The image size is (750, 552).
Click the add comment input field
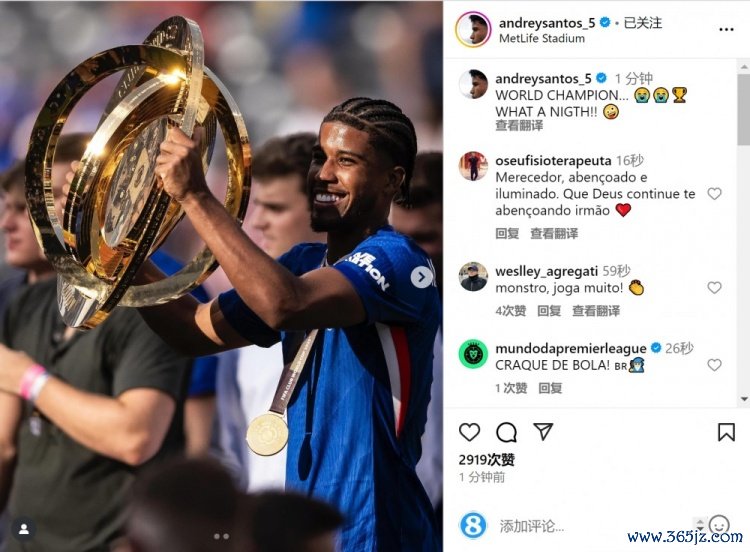tap(593, 526)
